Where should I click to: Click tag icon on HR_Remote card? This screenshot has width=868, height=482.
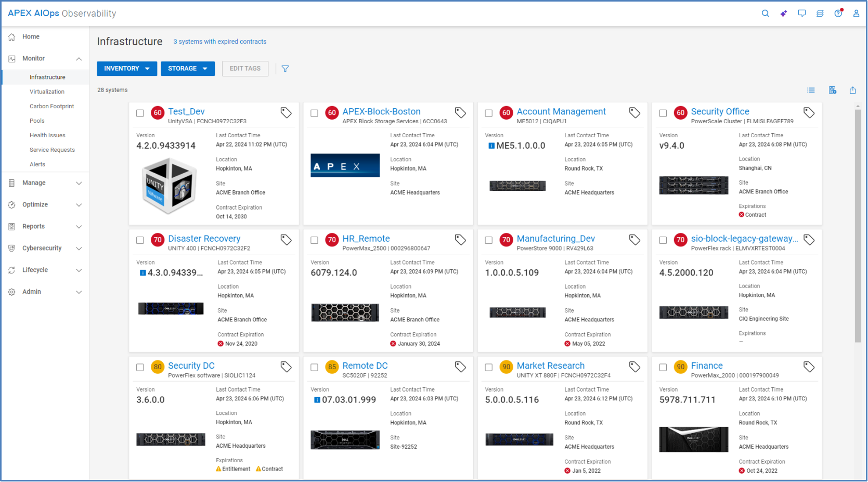pos(460,240)
